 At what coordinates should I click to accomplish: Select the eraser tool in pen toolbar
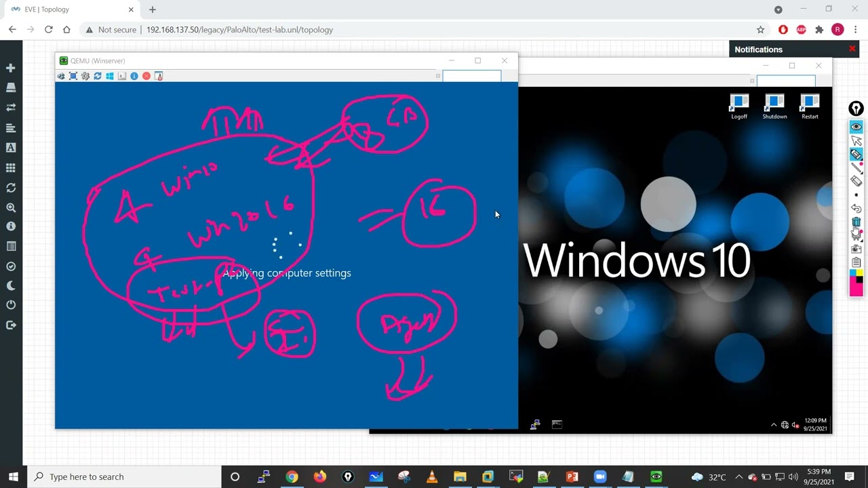pos(856,181)
